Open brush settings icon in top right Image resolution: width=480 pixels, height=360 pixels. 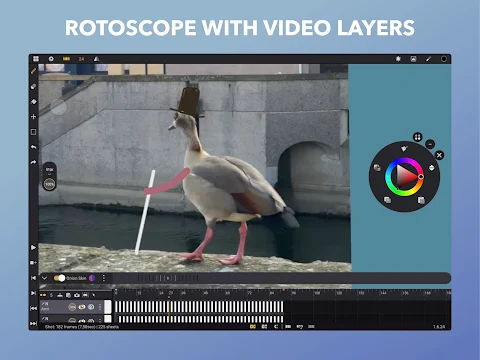click(x=428, y=59)
